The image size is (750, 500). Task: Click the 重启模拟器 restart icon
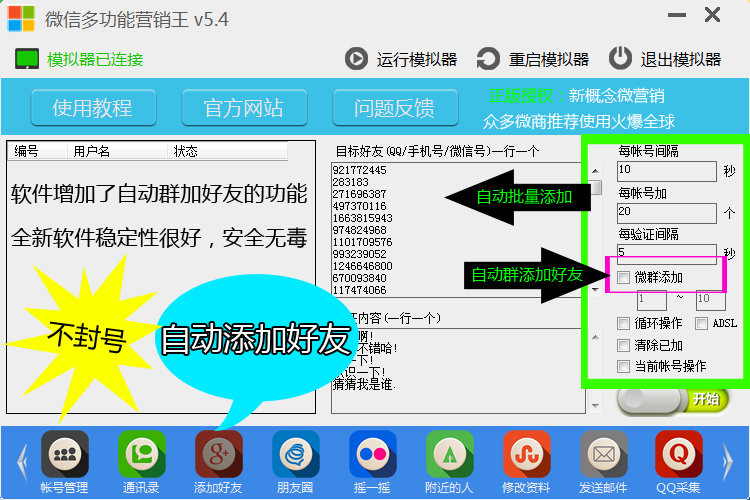(x=488, y=59)
